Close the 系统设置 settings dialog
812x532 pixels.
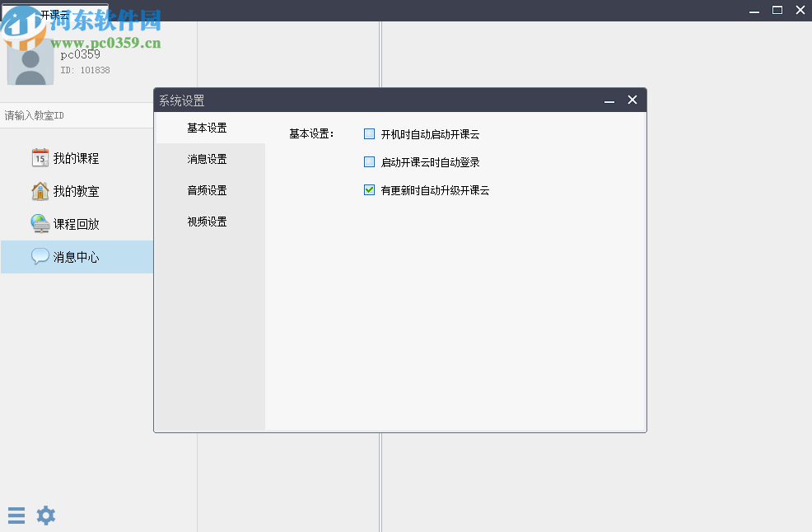pyautogui.click(x=632, y=100)
